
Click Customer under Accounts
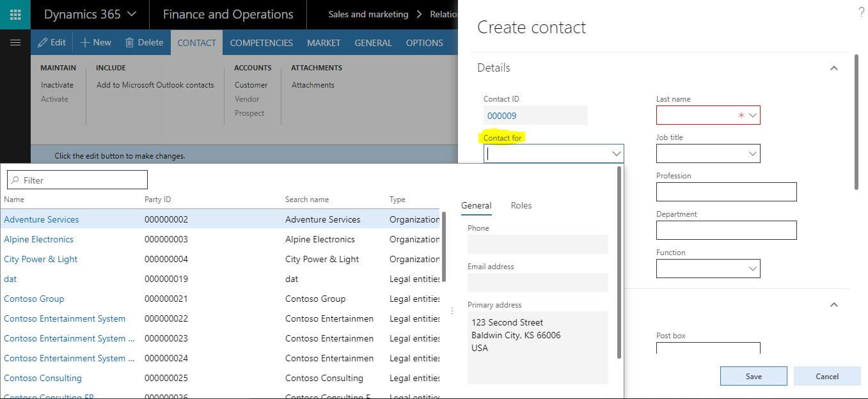coord(251,84)
